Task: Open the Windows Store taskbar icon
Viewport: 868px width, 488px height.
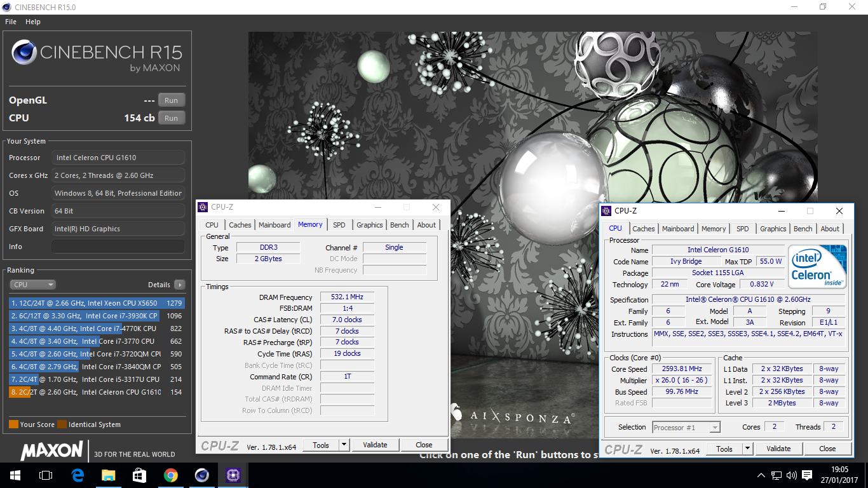Action: (x=139, y=475)
